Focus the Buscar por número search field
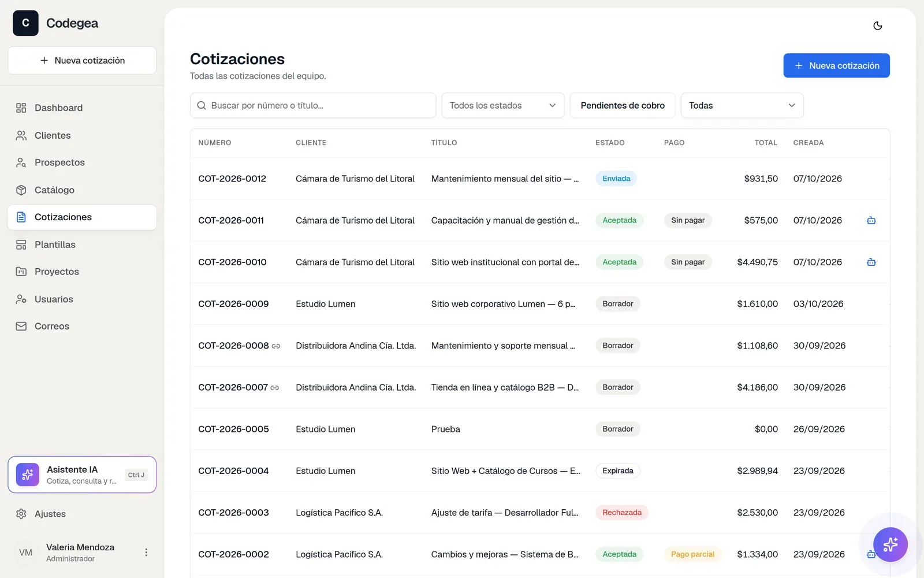Viewport: 924px width, 578px height. pos(313,105)
